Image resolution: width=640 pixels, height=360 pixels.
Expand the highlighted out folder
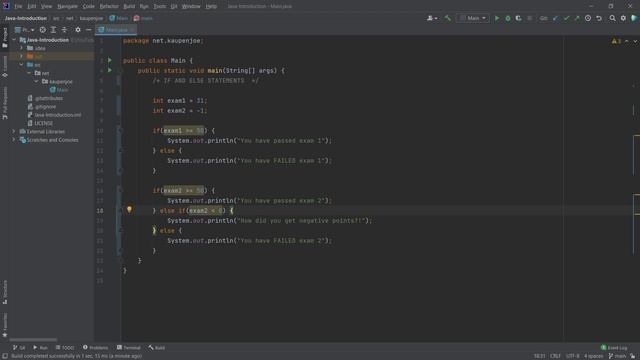(22, 56)
